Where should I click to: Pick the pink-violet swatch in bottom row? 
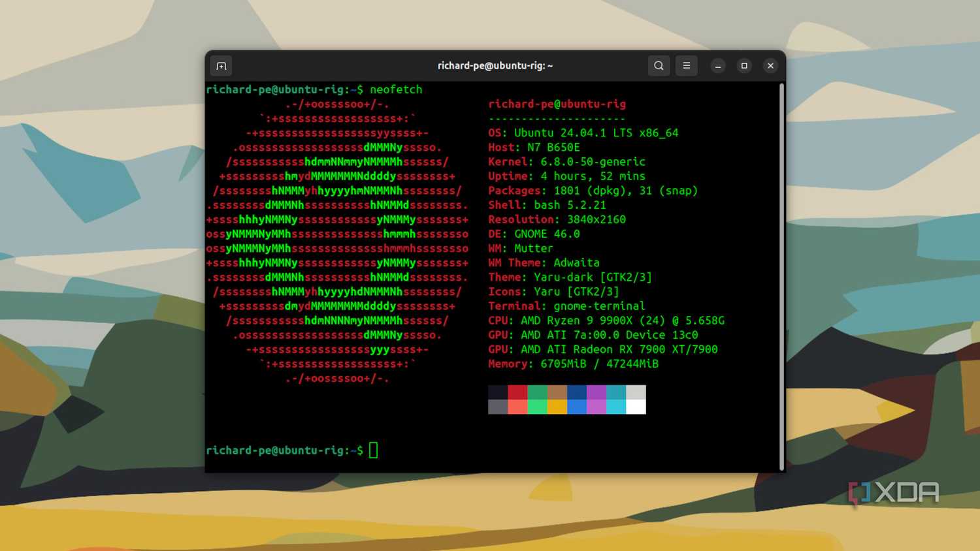point(596,407)
